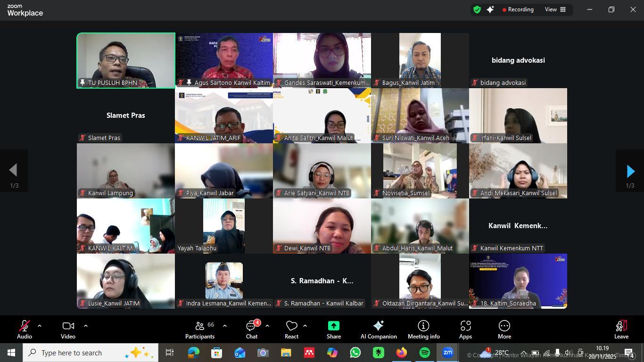The height and width of the screenshot is (362, 644).
Task: Open the Participants panel
Action: pos(200,329)
